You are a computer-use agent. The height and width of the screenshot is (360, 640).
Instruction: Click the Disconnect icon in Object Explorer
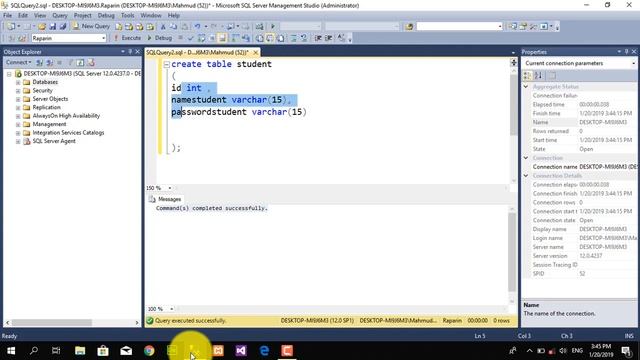click(x=49, y=62)
